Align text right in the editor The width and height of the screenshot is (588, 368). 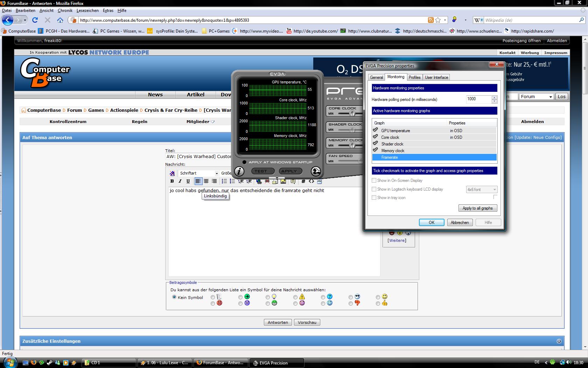(214, 181)
